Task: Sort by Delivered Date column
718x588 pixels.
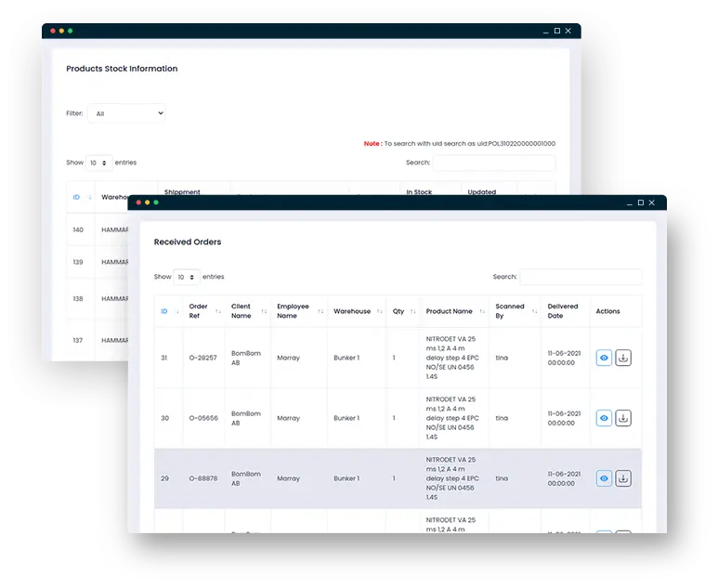Action: pos(563,311)
